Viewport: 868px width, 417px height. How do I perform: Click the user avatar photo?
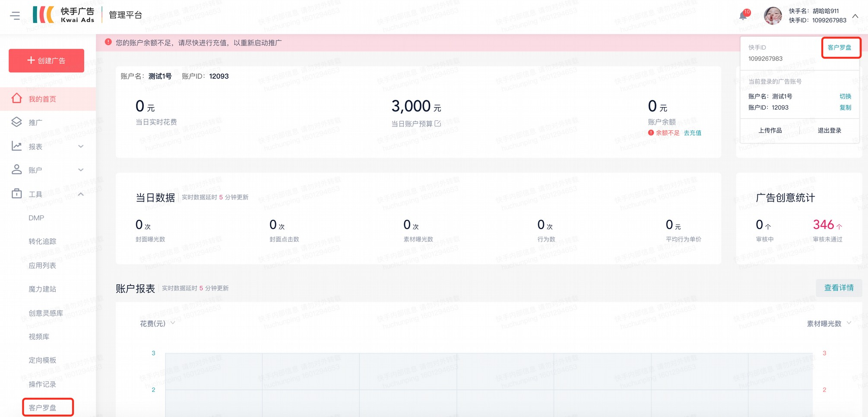pos(773,16)
